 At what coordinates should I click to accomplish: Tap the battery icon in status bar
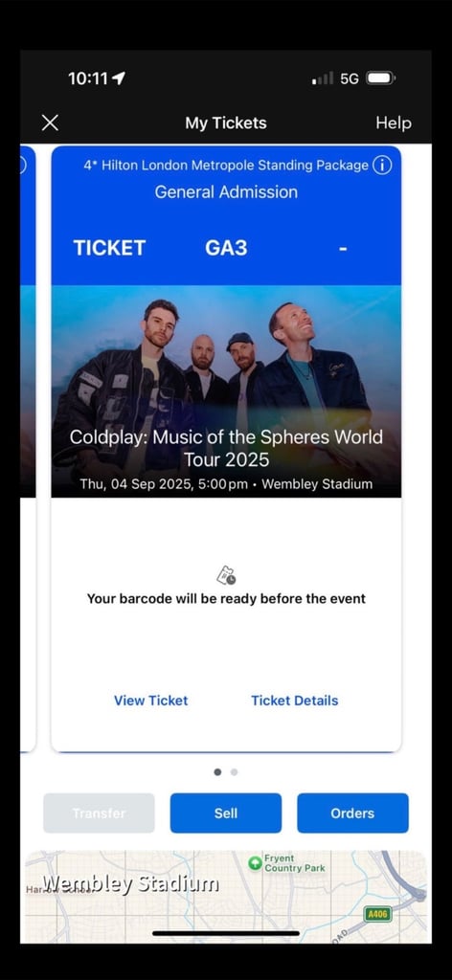(380, 78)
